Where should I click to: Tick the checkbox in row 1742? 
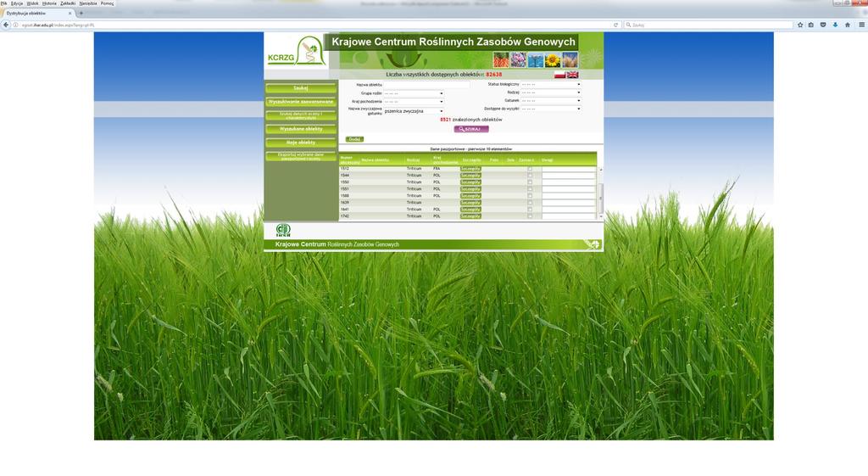click(530, 216)
